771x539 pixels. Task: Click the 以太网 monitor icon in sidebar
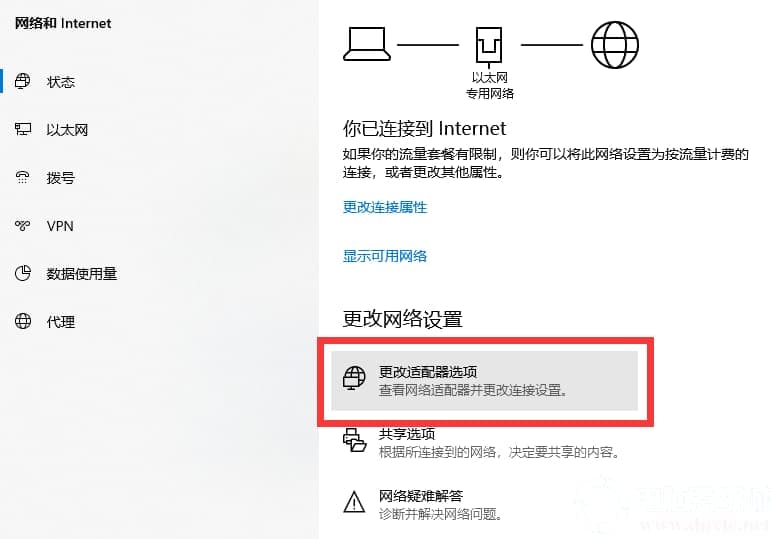click(x=23, y=129)
